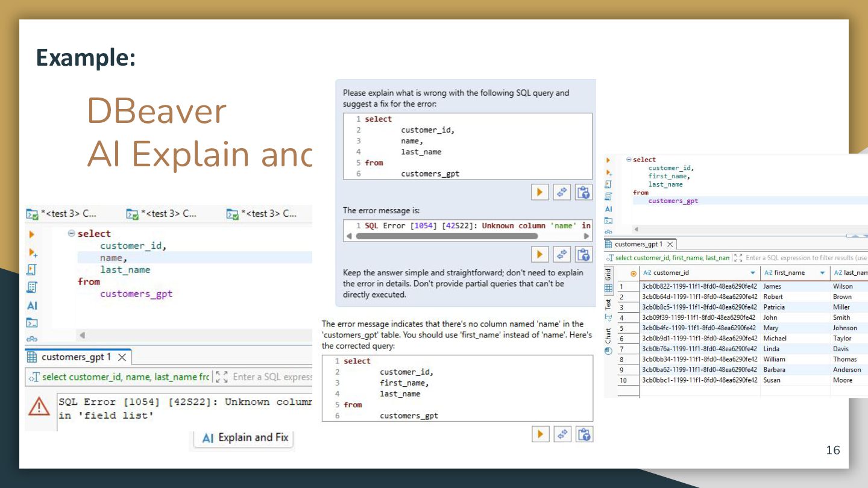This screenshot has height=488, width=868.
Task: Click left scroll arrow under failing query editor
Action: [x=82, y=336]
